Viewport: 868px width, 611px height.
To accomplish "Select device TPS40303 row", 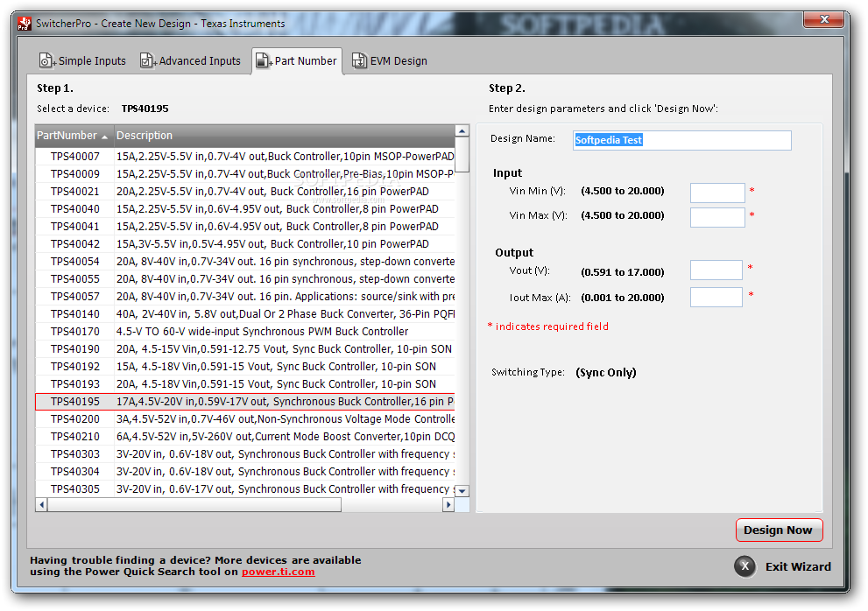I will coord(244,454).
